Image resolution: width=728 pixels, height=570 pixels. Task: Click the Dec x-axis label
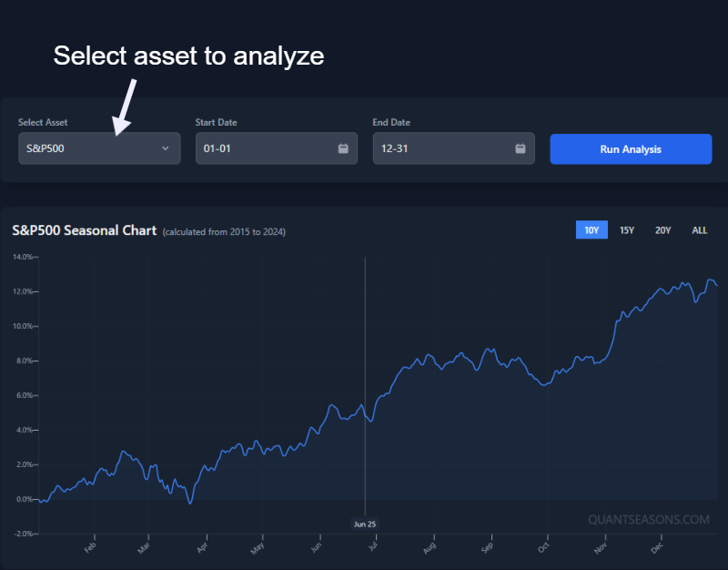[657, 548]
